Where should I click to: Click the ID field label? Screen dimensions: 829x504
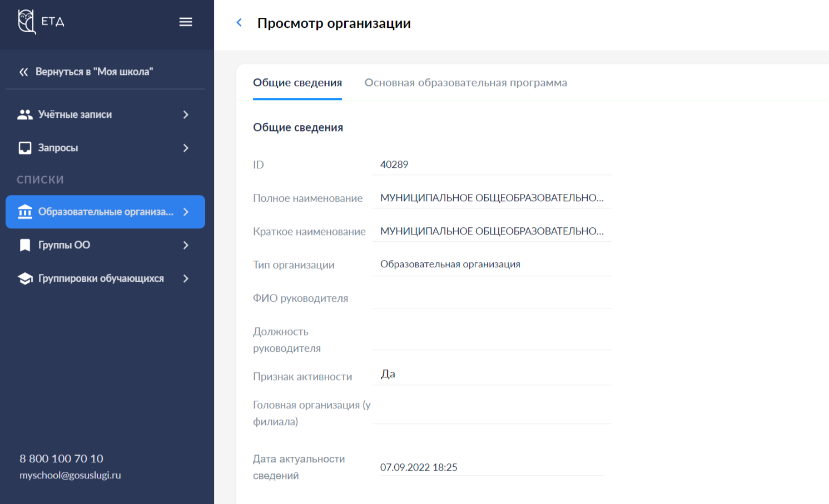pos(259,164)
